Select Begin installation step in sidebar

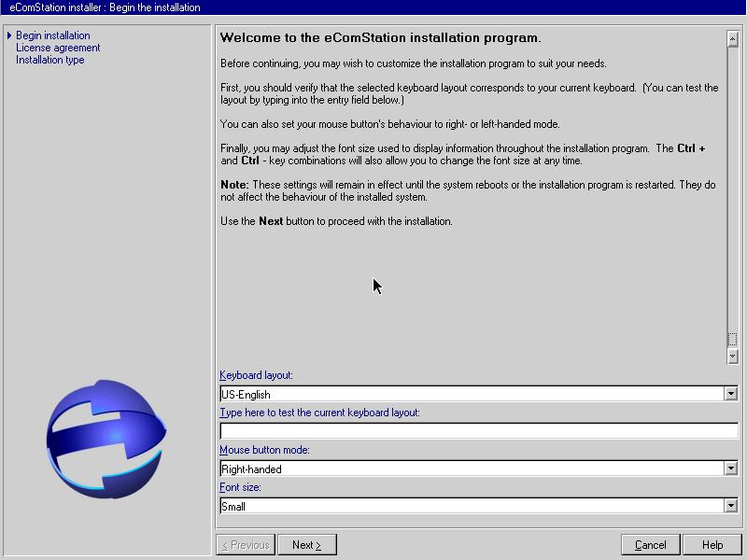click(53, 35)
